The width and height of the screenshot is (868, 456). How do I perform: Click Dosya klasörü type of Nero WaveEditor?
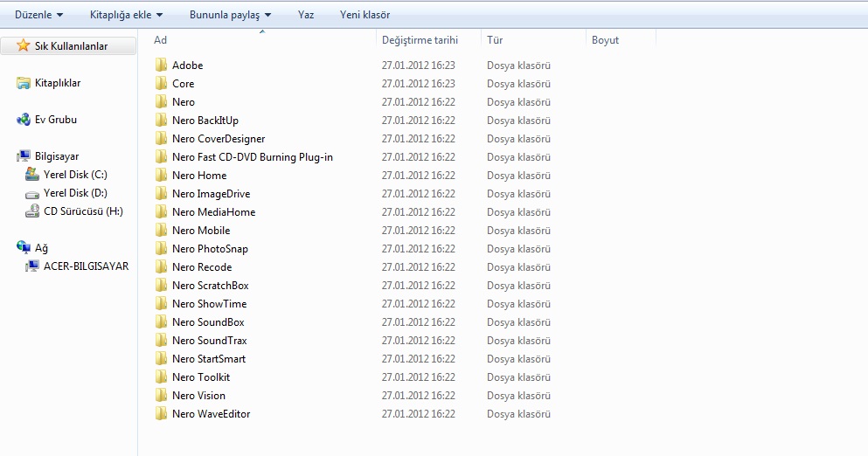[x=518, y=414]
